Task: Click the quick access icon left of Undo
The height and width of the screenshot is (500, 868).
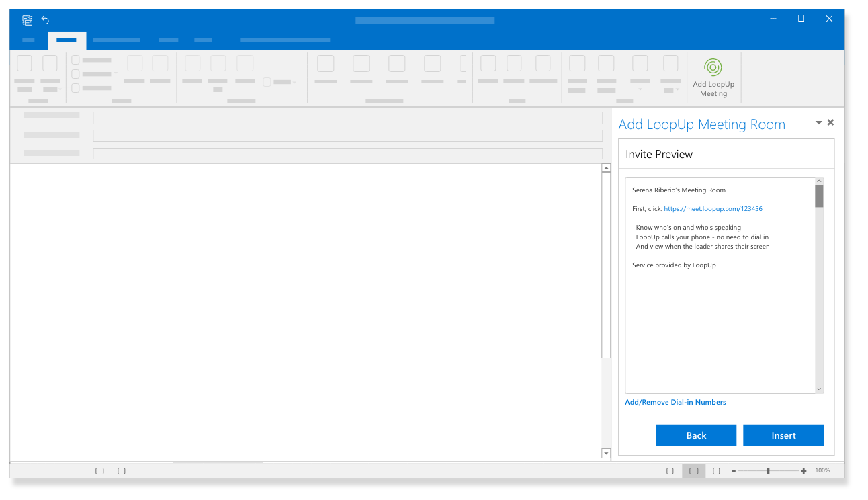Action: 28,20
